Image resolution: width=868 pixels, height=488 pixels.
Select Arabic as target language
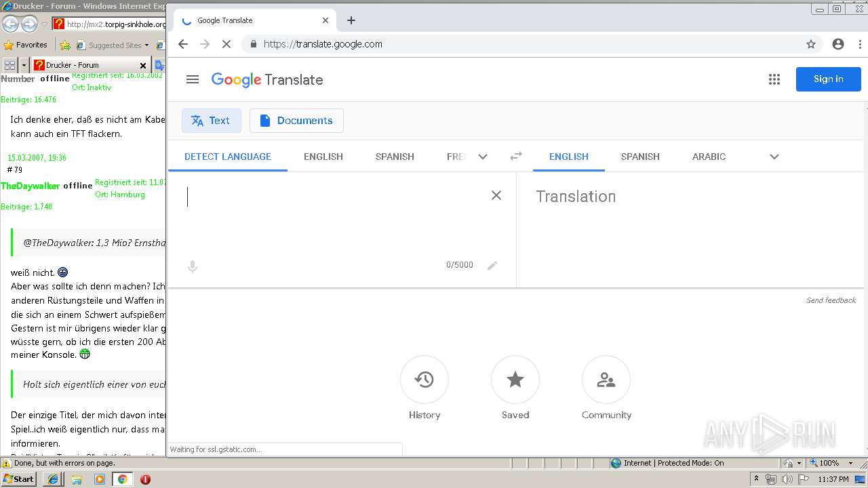click(x=709, y=157)
